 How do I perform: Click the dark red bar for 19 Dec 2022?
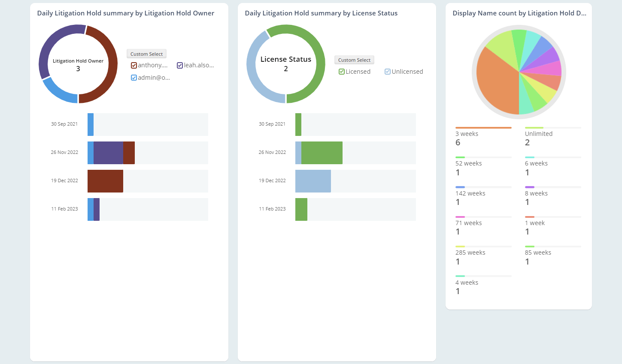pyautogui.click(x=105, y=181)
